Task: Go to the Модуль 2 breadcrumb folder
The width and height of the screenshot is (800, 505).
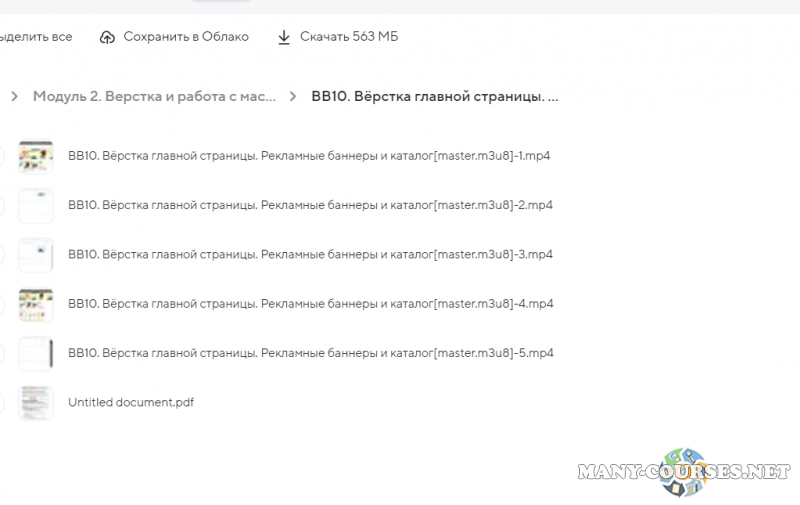Action: pyautogui.click(x=154, y=97)
